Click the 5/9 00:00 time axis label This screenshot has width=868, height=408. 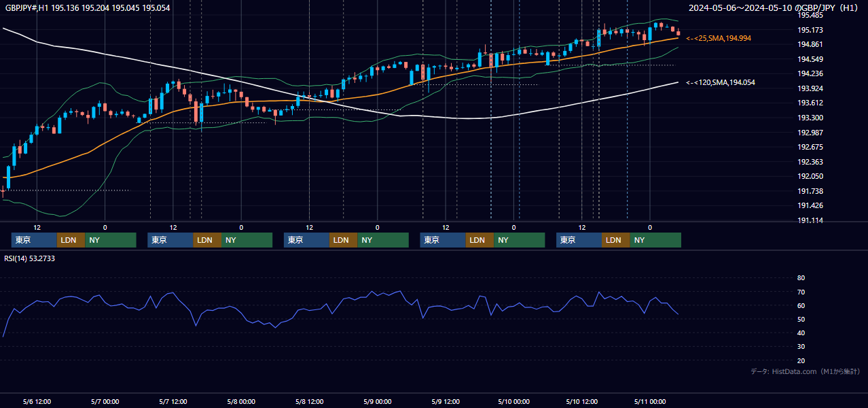click(x=377, y=401)
